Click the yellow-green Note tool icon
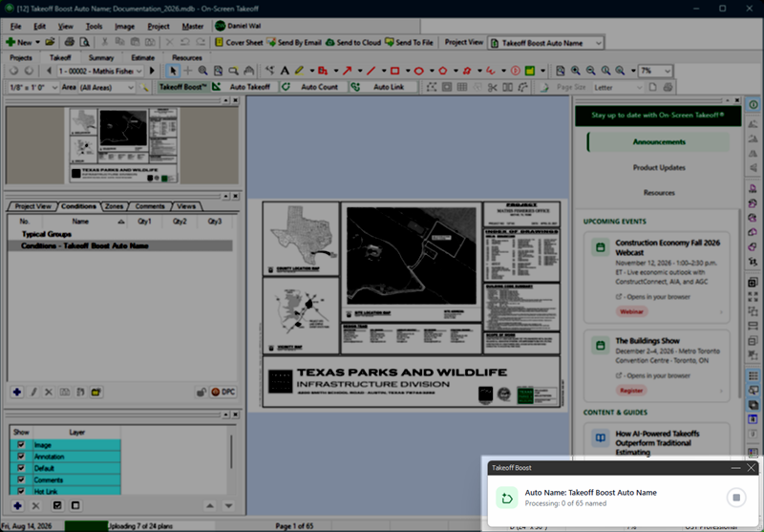The height and width of the screenshot is (532, 764). click(x=530, y=71)
